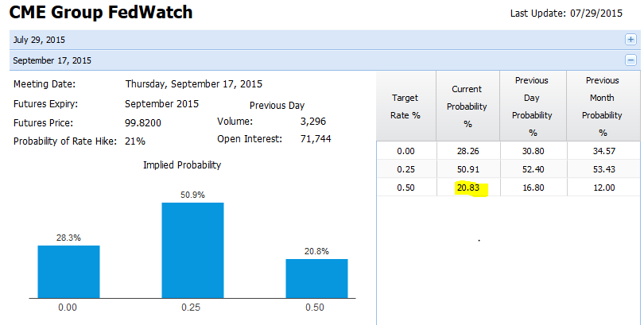The height and width of the screenshot is (325, 644).
Task: Select target rate 0.50 table cell
Action: [x=405, y=188]
